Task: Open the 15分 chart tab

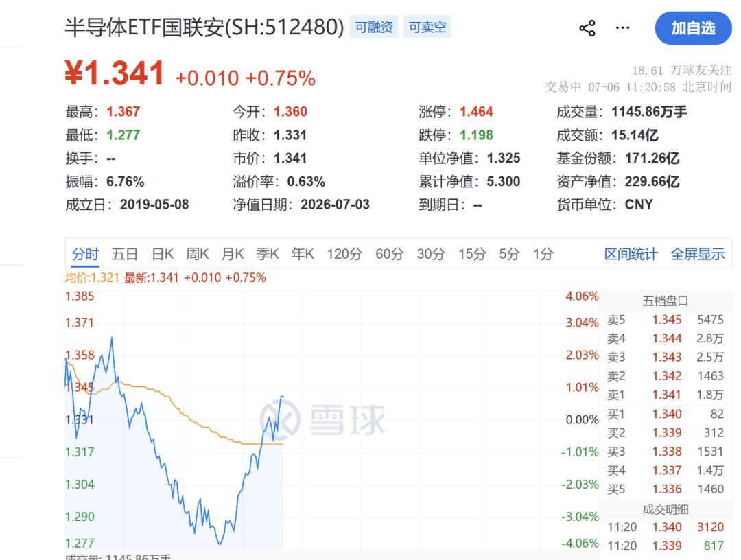Action: 472,254
